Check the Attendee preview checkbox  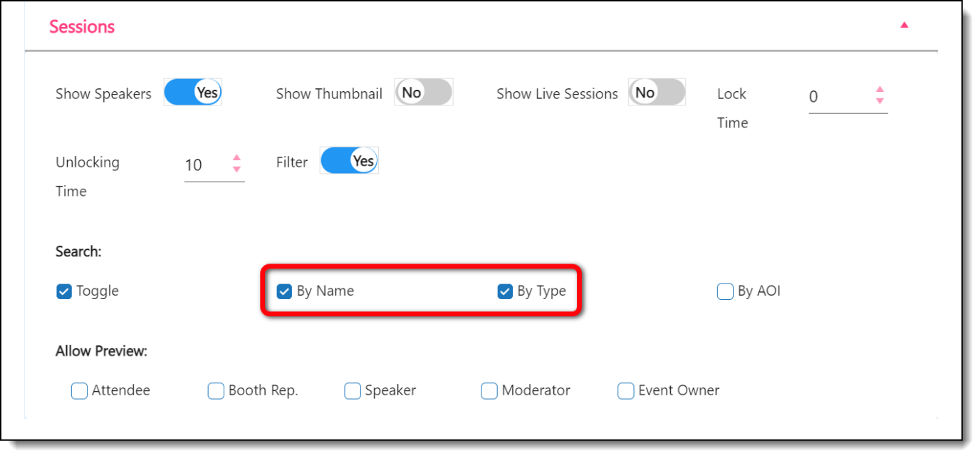click(79, 391)
